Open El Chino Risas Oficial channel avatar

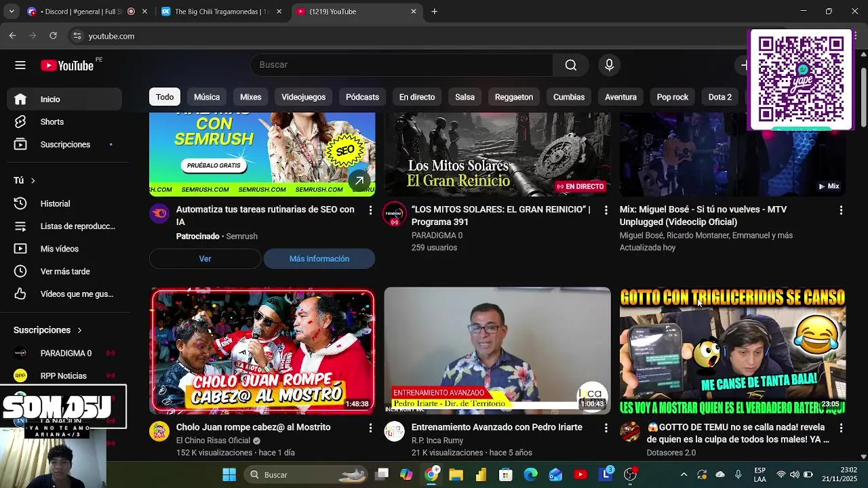pos(159,432)
